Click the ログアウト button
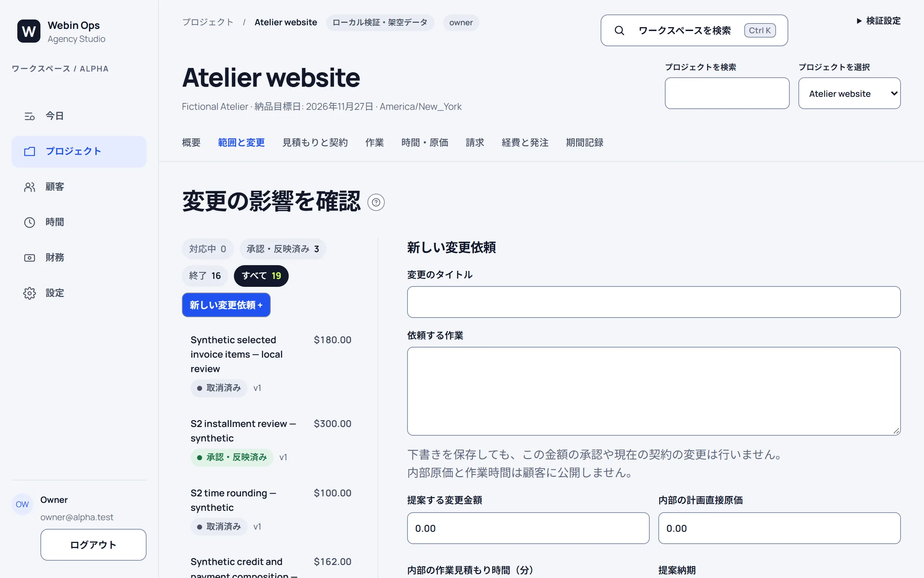 pos(93,545)
